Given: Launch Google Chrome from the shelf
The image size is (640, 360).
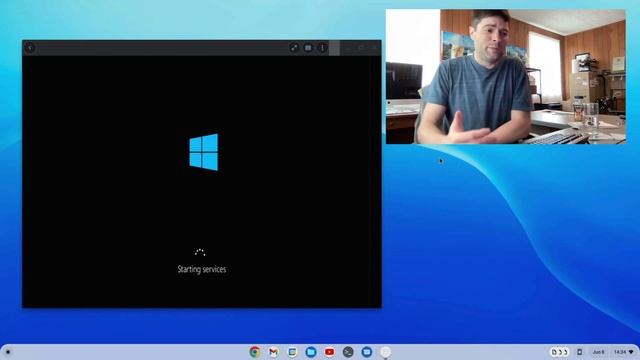Looking at the screenshot, I should click(255, 351).
